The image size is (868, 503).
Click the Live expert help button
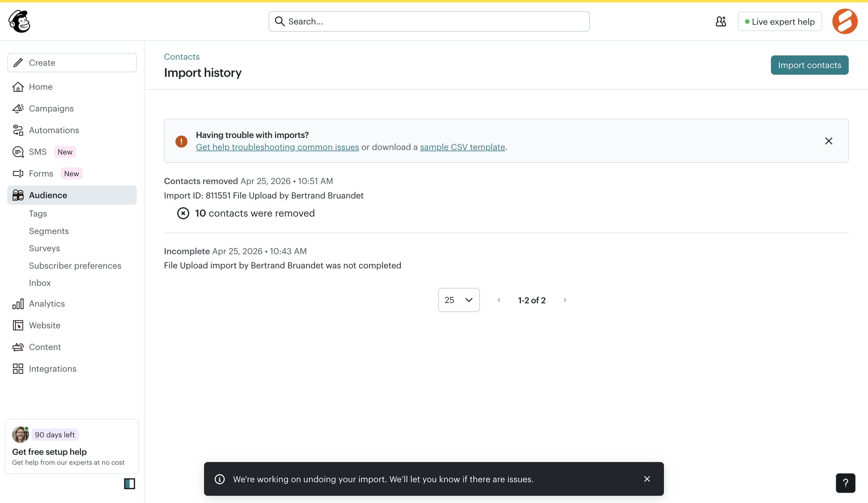[x=780, y=22]
